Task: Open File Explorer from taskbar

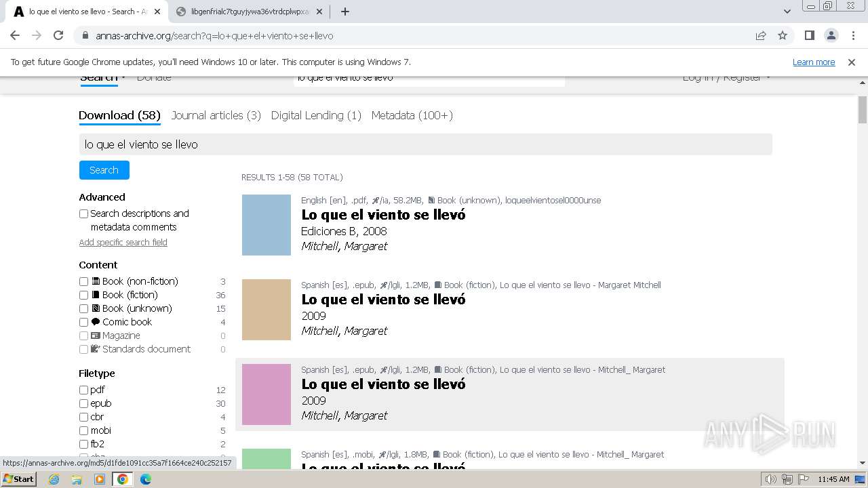Action: pyautogui.click(x=77, y=479)
